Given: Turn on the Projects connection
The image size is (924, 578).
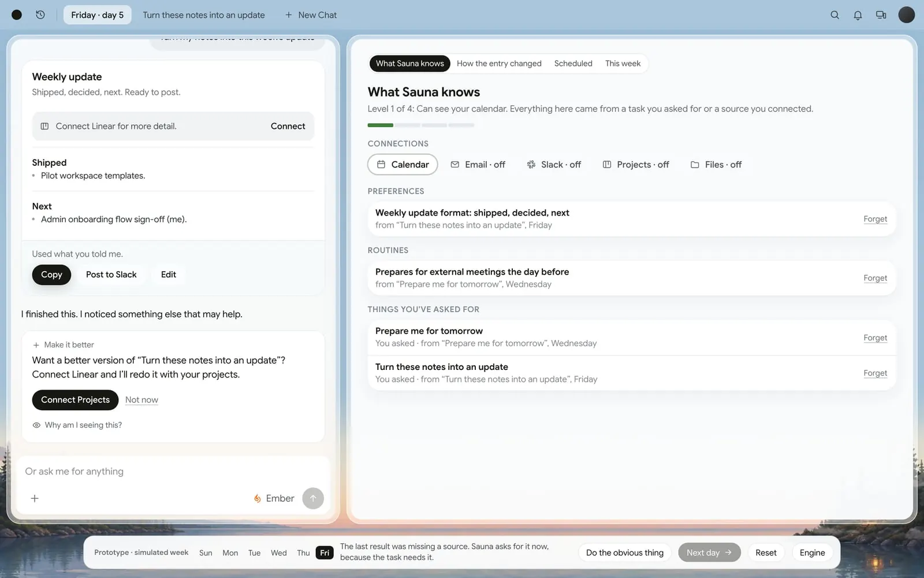Looking at the screenshot, I should (x=635, y=165).
